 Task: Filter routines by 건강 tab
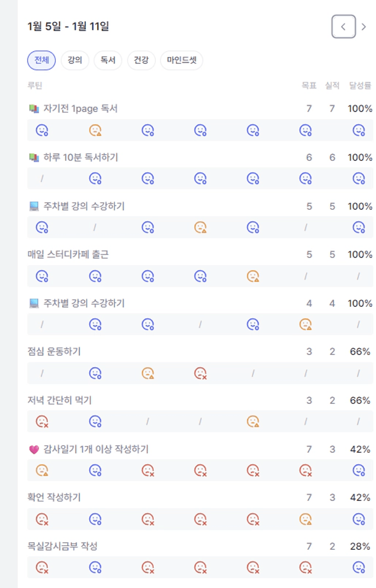[141, 60]
